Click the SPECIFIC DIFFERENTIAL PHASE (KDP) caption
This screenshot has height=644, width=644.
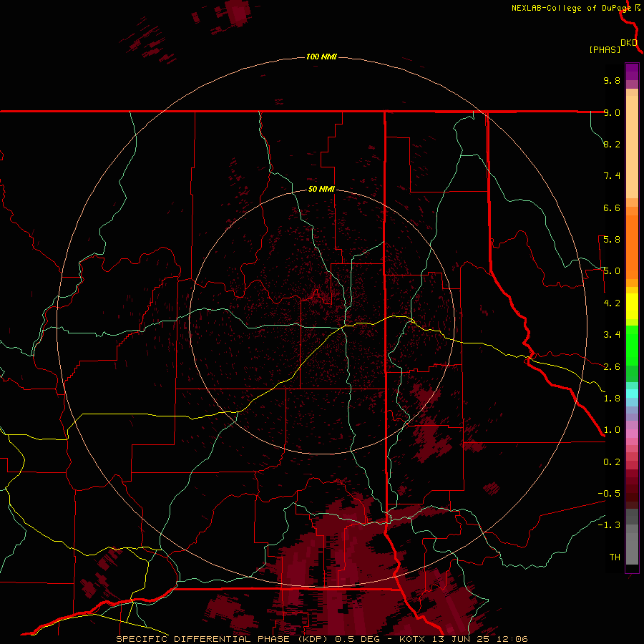click(x=223, y=639)
